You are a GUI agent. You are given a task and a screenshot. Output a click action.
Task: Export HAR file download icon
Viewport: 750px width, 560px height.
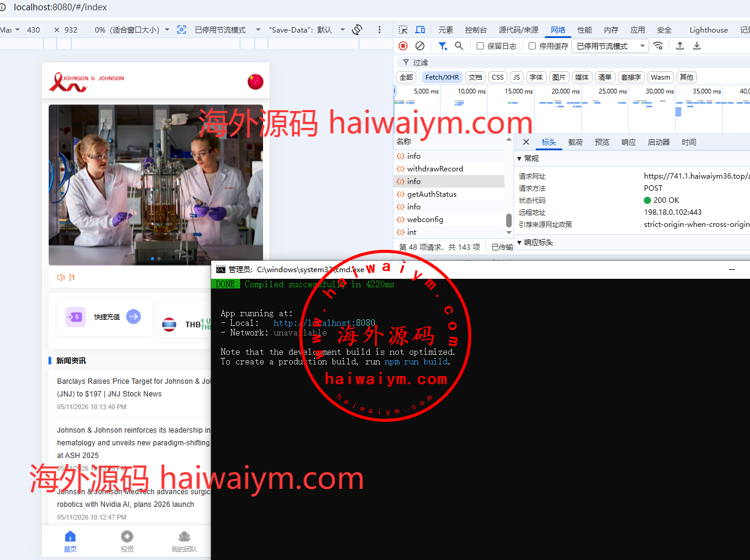[x=697, y=46]
